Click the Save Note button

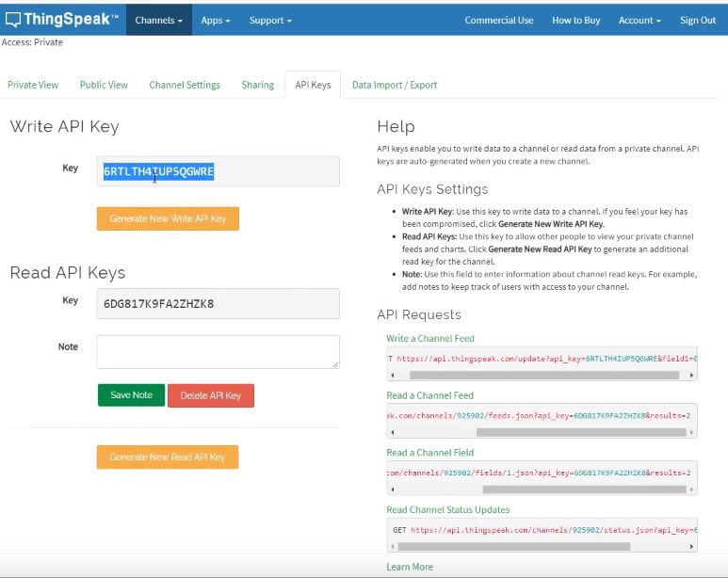point(132,395)
